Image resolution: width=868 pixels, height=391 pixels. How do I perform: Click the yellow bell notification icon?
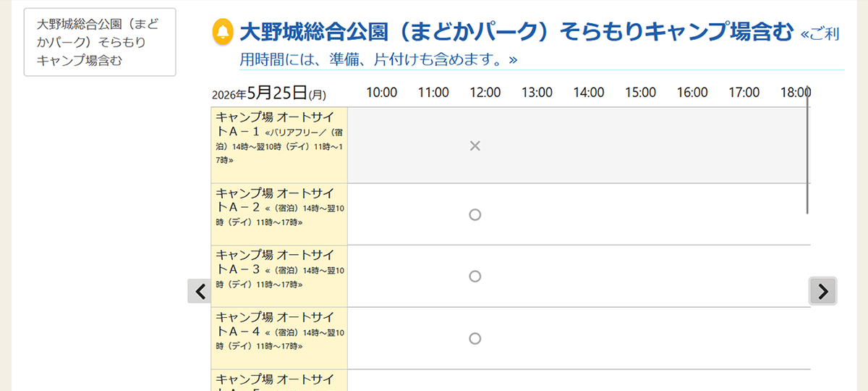coord(223,32)
